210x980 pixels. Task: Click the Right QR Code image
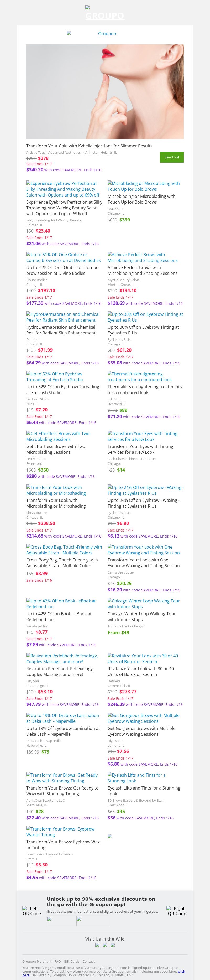coord(177,911)
